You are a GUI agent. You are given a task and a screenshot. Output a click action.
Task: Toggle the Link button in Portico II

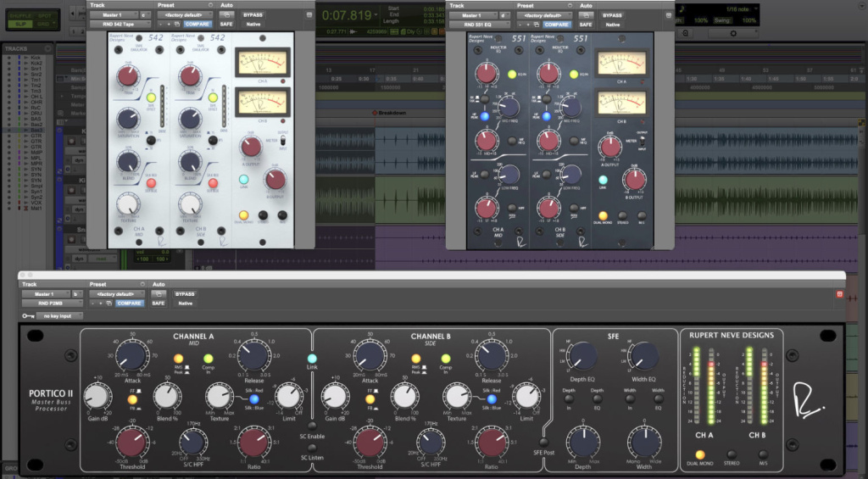[312, 359]
